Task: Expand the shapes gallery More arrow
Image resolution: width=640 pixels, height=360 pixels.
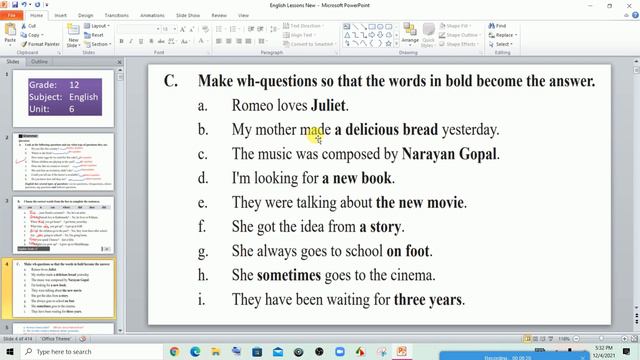Action: click(396, 44)
